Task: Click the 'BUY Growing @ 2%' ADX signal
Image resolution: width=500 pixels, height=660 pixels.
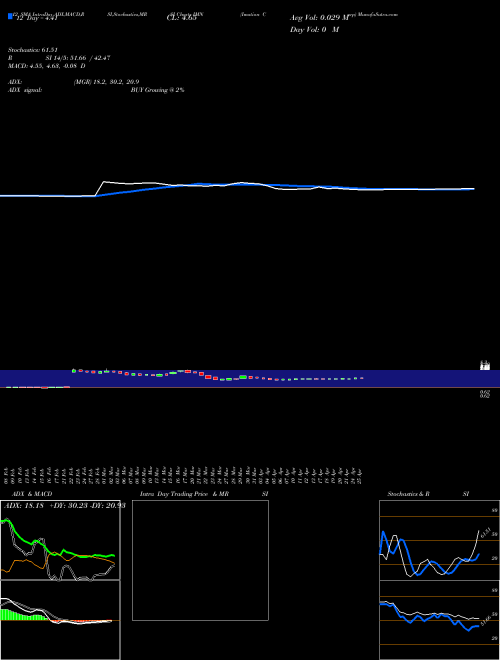Action: coord(157,90)
